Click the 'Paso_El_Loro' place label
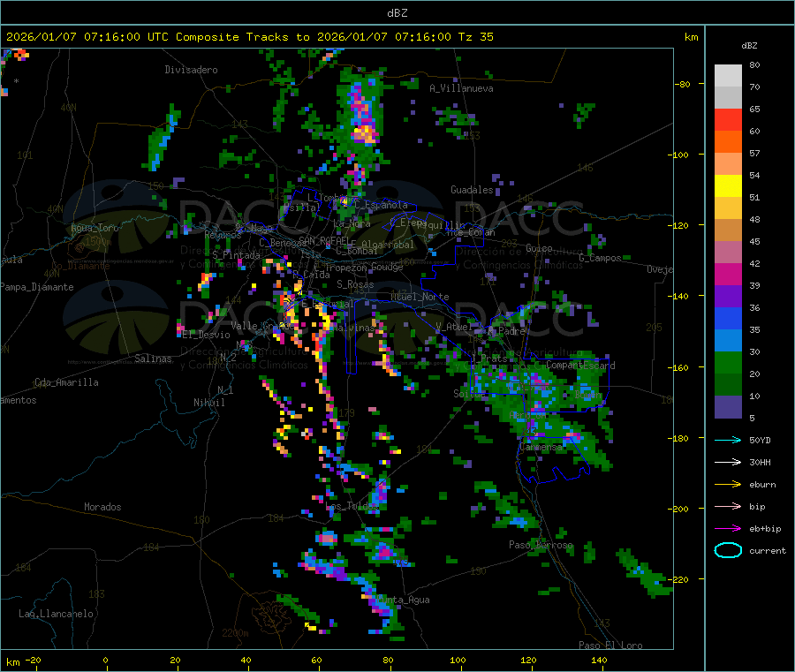795x672 pixels. 610,646
